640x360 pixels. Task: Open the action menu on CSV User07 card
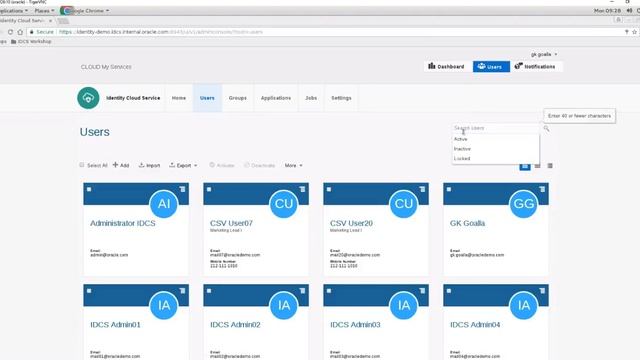[302, 189]
